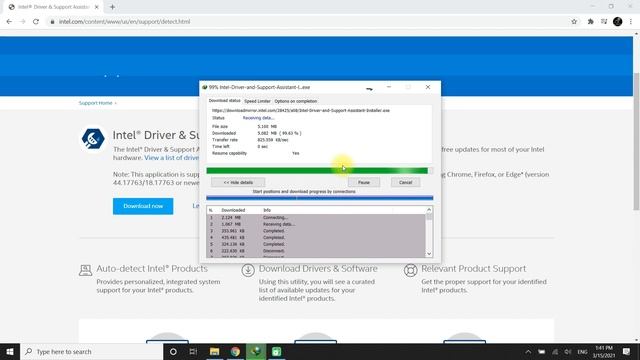Click the Download Drivers & Software heading

click(x=318, y=269)
